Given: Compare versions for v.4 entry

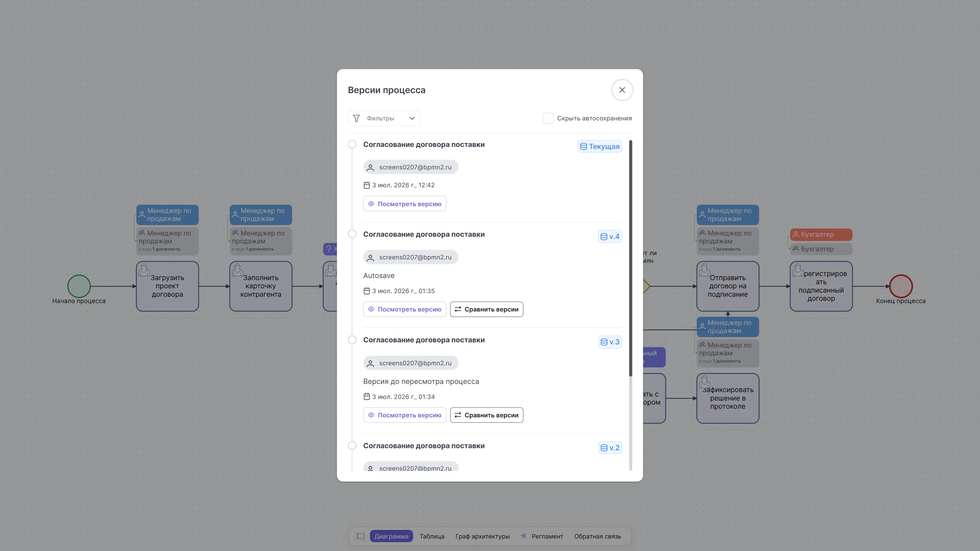Looking at the screenshot, I should 487,309.
